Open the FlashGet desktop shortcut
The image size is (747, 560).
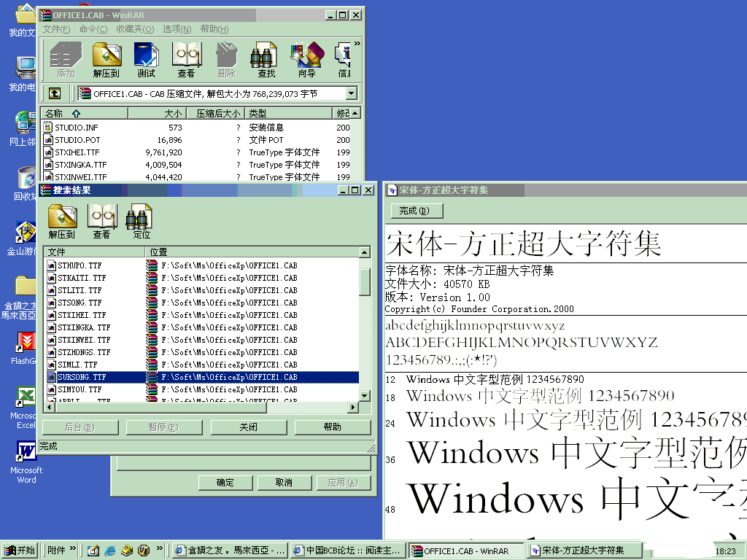[x=26, y=348]
